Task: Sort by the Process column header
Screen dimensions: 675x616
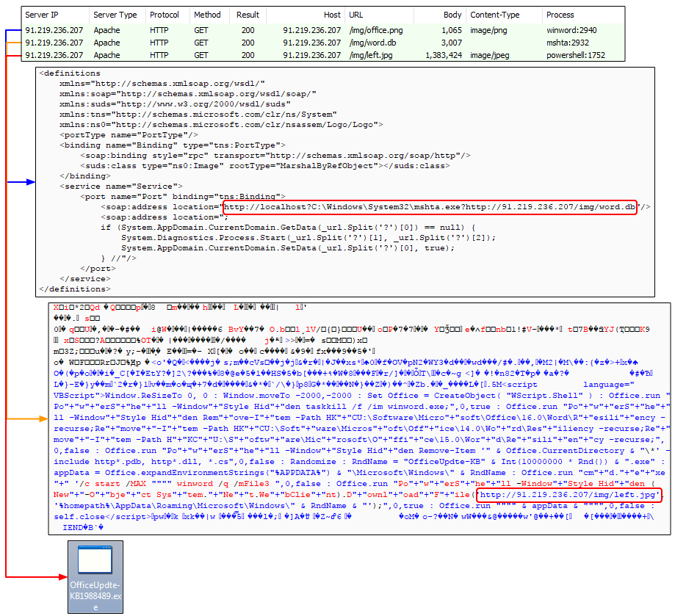Action: tap(560, 15)
